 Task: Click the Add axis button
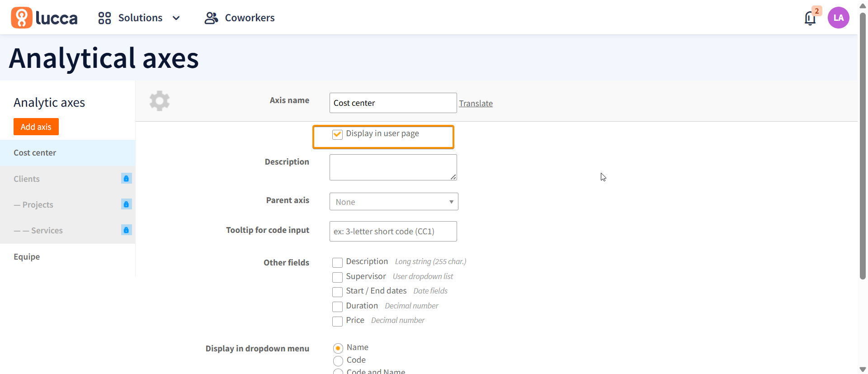click(36, 127)
